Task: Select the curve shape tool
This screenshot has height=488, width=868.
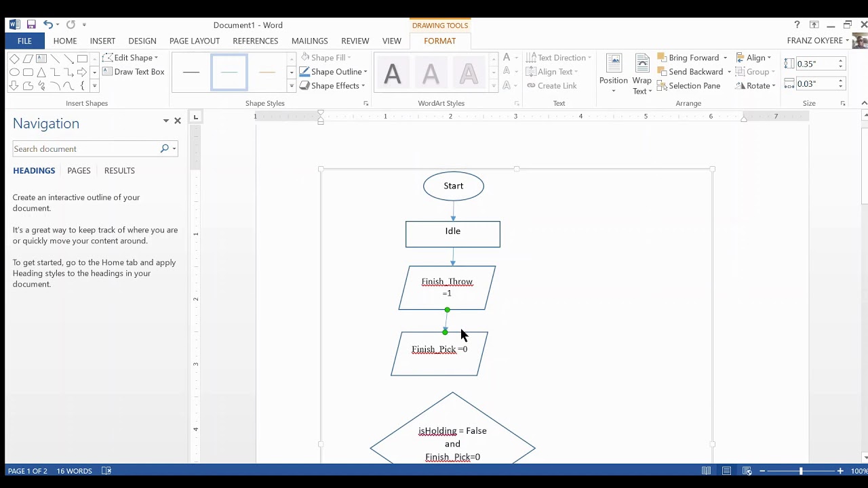Action: click(68, 85)
